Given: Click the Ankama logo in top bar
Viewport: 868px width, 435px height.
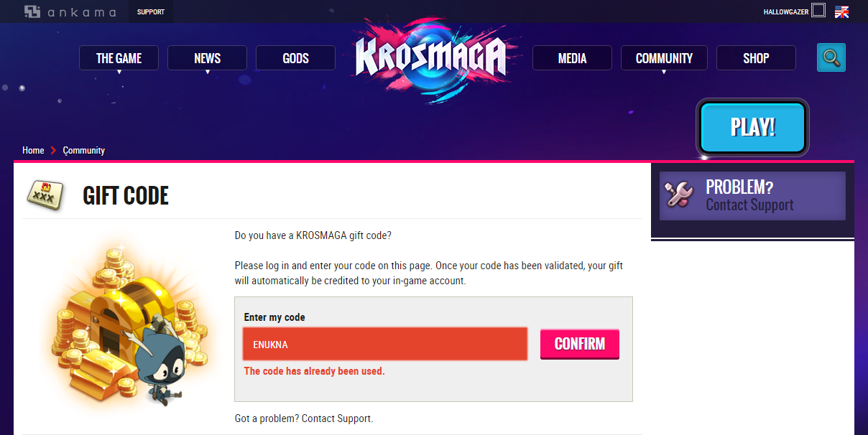Looking at the screenshot, I should tap(70, 11).
